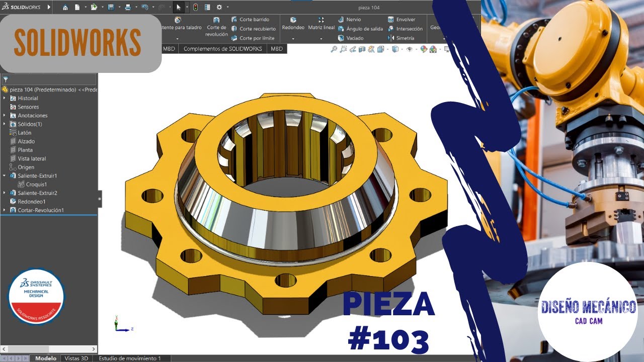This screenshot has height=362, width=644.
Task: Select the Intersección tool
Action: point(405,29)
